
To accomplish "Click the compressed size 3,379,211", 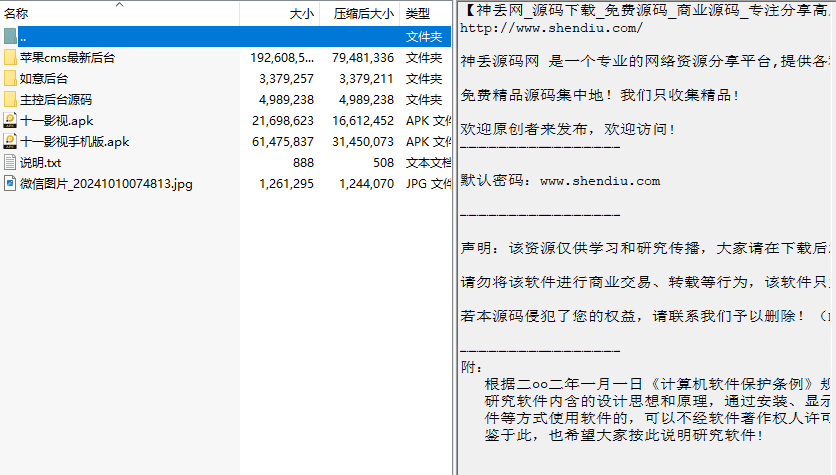I will click(x=366, y=79).
